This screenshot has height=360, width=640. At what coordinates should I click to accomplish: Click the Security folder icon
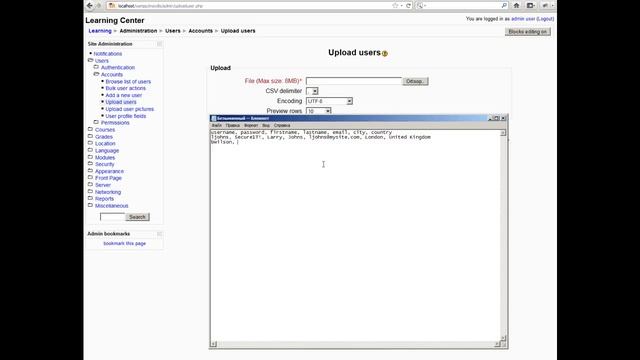[x=91, y=164]
